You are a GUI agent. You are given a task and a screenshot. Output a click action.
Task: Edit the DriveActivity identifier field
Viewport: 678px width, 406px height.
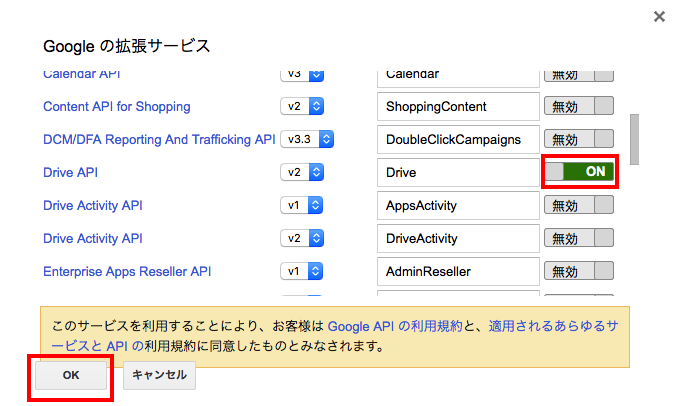point(458,238)
